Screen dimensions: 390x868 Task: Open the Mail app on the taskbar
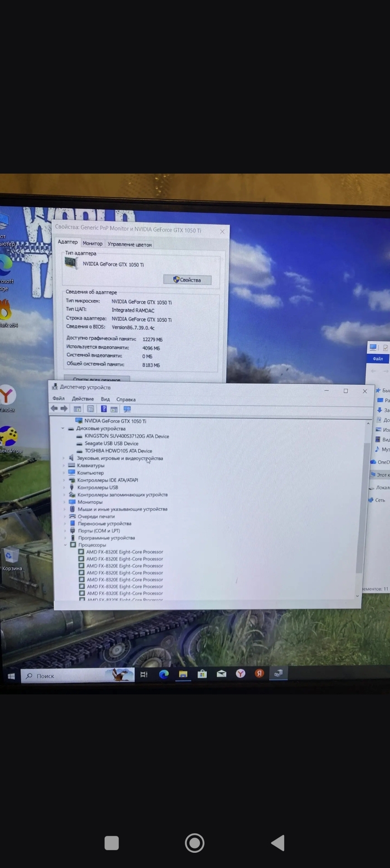click(x=221, y=674)
